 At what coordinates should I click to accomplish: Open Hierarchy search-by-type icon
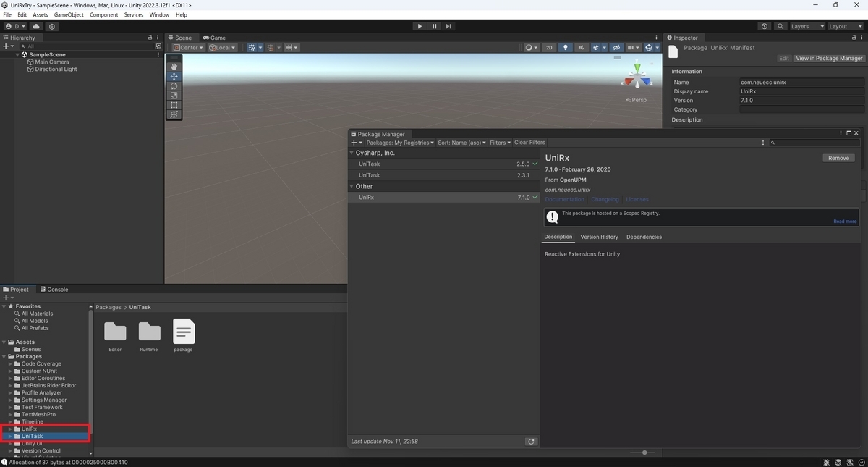(158, 46)
